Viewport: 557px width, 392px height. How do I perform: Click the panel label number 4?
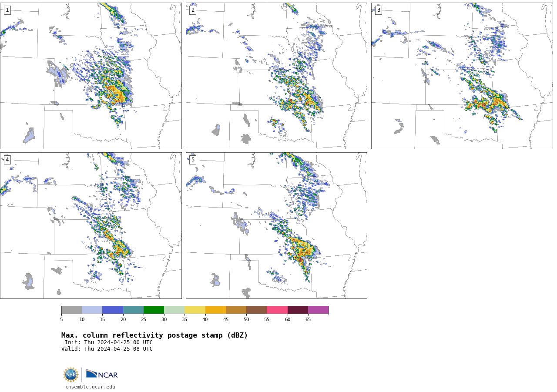click(x=7, y=160)
